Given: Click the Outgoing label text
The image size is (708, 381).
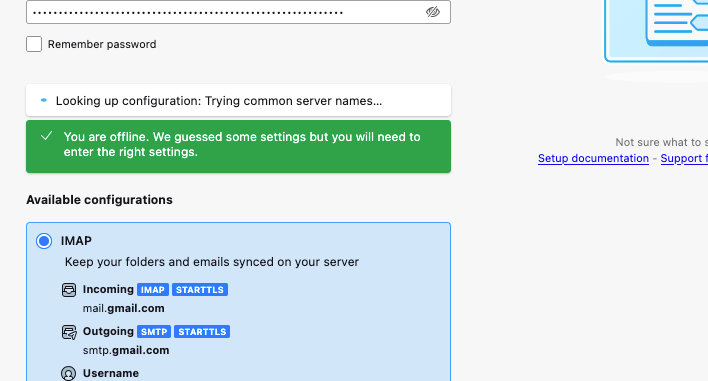Looking at the screenshot, I should coord(108,331).
